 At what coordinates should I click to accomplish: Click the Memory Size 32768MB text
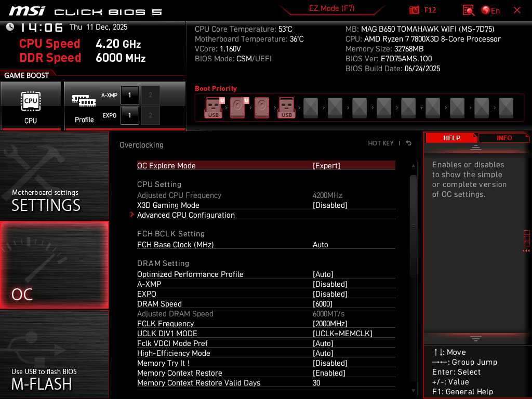click(384, 49)
